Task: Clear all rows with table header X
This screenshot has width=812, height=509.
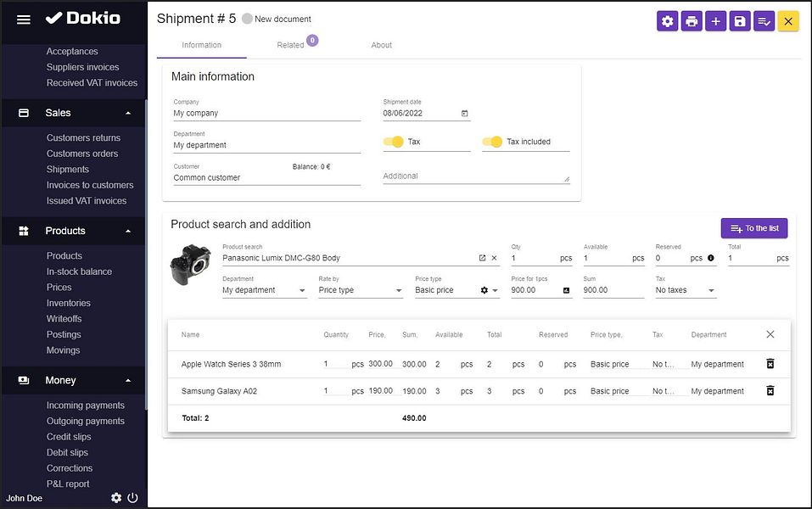Action: click(770, 334)
